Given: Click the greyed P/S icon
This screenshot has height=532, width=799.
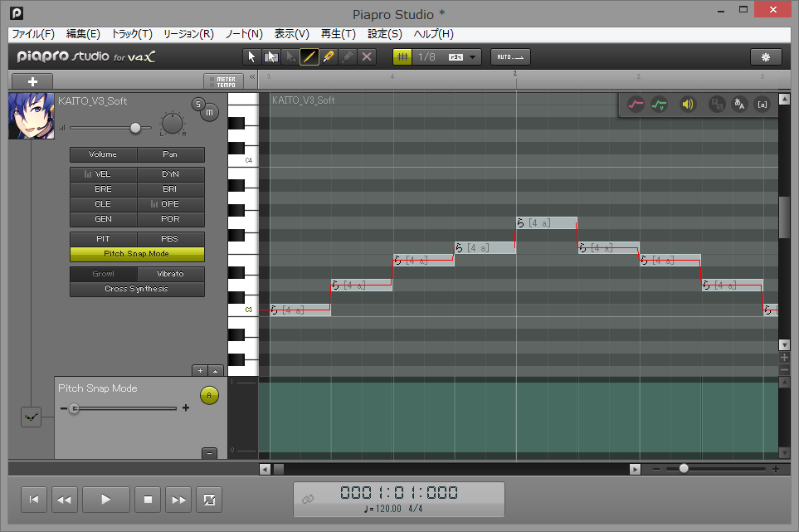Looking at the screenshot, I should point(717,105).
